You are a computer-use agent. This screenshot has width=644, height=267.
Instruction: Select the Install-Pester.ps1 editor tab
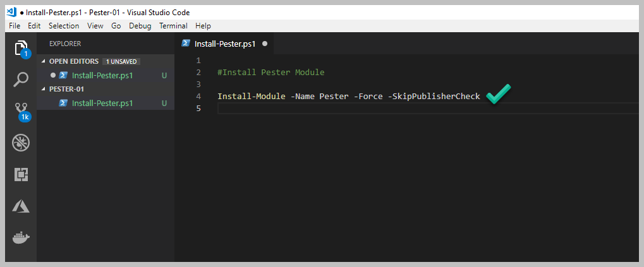click(224, 44)
